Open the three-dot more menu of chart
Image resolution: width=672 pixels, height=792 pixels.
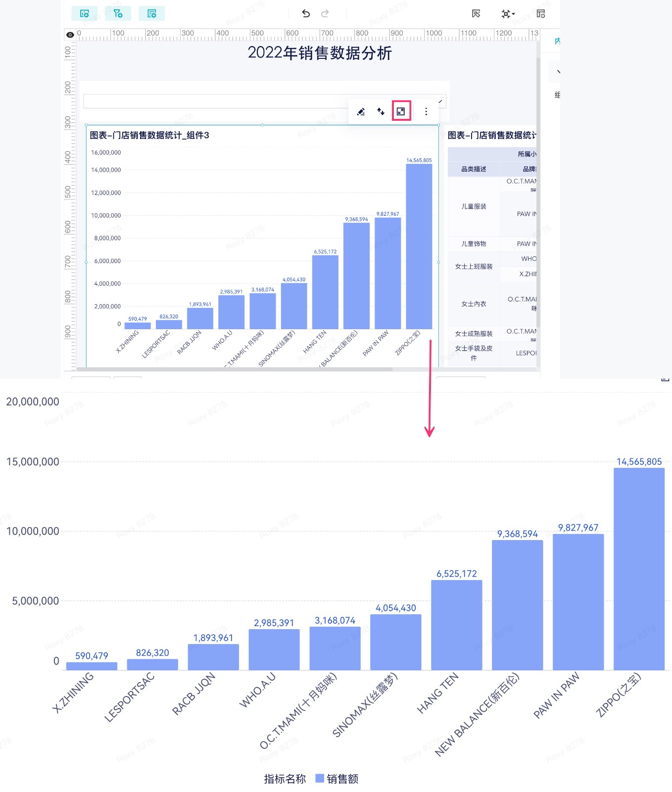click(426, 111)
